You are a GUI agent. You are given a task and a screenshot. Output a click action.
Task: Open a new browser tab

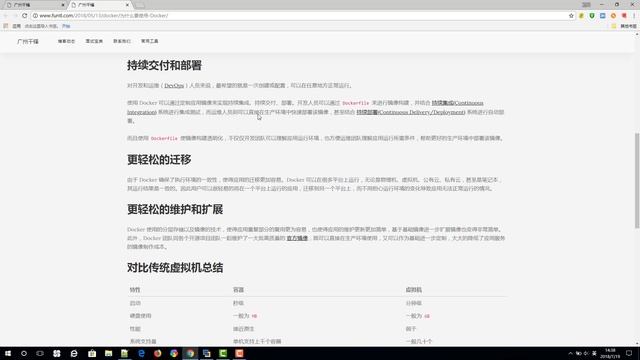click(140, 5)
